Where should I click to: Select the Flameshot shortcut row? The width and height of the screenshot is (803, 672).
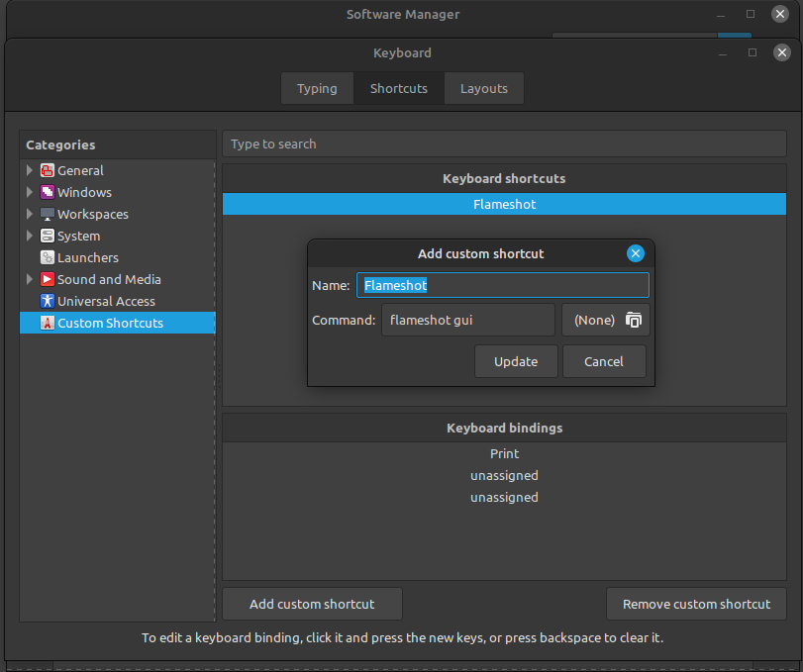point(504,204)
